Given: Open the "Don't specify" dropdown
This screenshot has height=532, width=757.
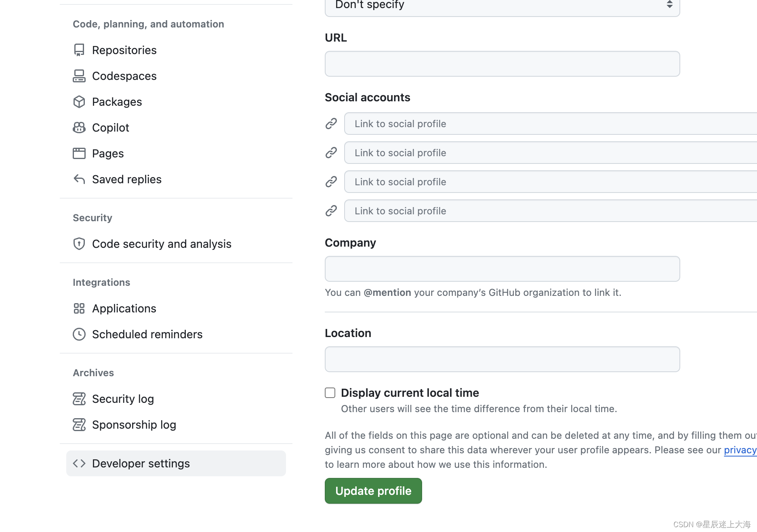Looking at the screenshot, I should tap(502, 6).
